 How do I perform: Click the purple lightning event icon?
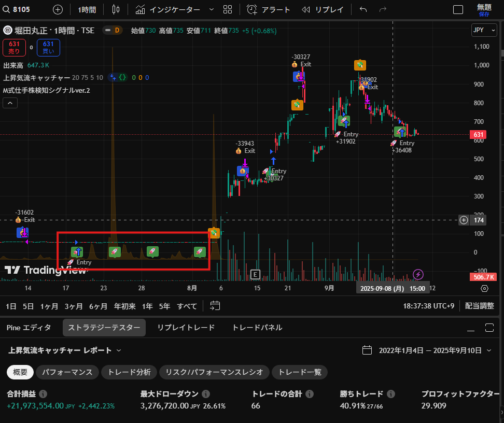(x=418, y=275)
